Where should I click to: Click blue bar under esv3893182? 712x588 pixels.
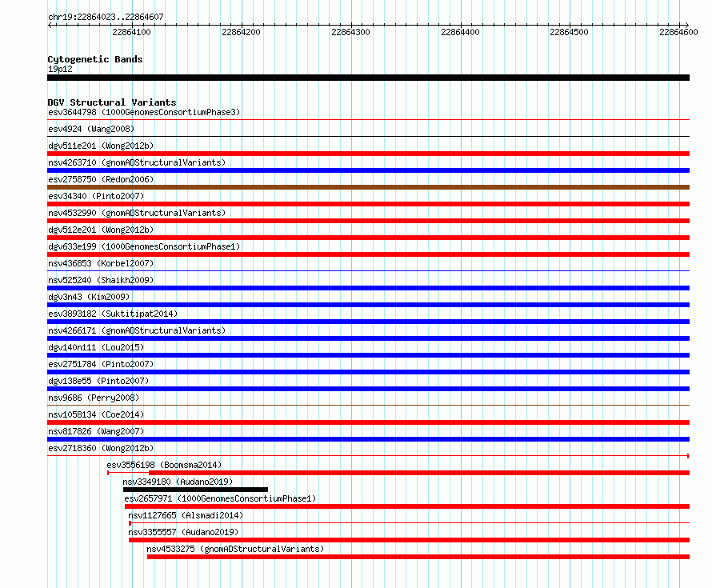368,322
